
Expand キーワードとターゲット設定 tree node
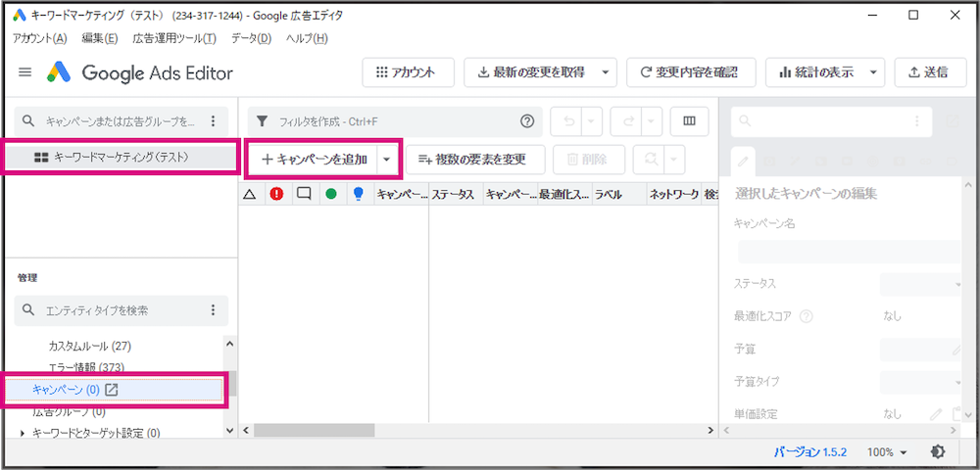pos(24,432)
